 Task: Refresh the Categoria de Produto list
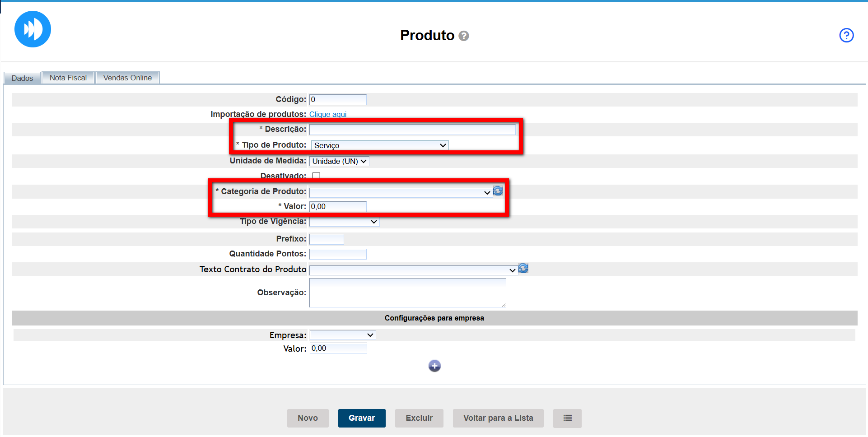[x=498, y=191]
